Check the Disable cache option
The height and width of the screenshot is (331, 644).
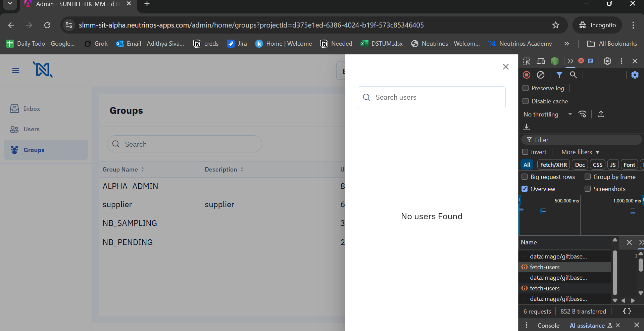526,101
